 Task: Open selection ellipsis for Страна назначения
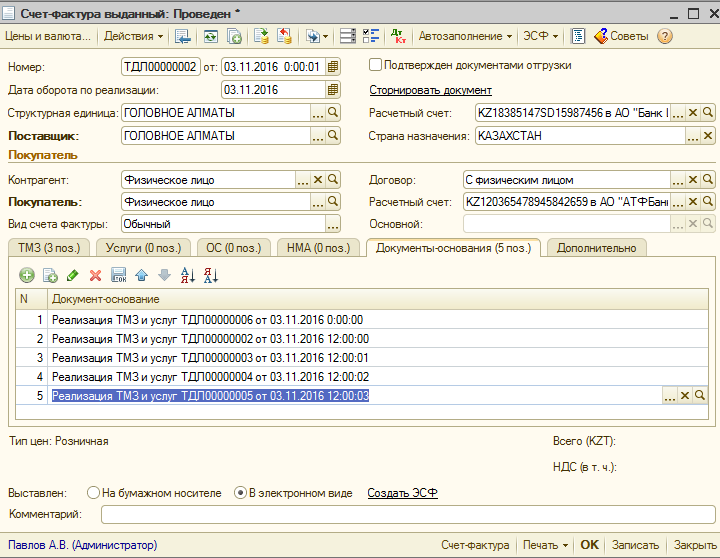(693, 135)
